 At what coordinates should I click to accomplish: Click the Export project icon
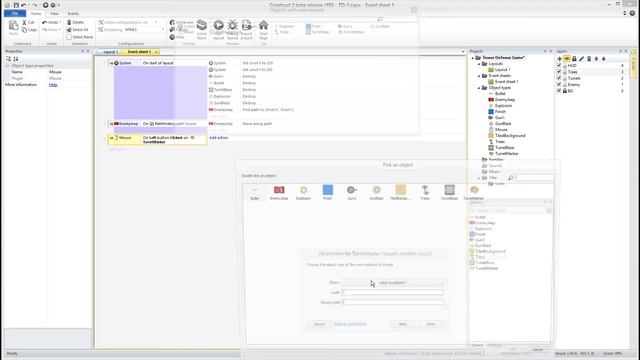coord(247,26)
